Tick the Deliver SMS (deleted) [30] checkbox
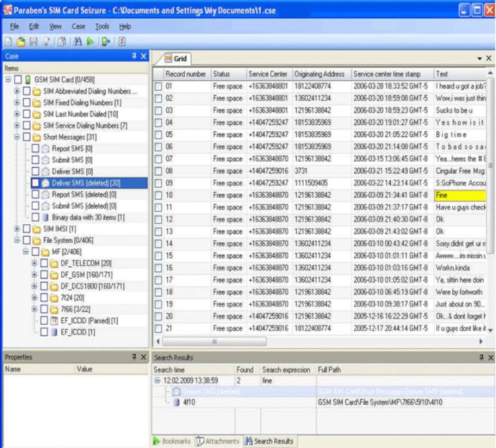 point(36,183)
